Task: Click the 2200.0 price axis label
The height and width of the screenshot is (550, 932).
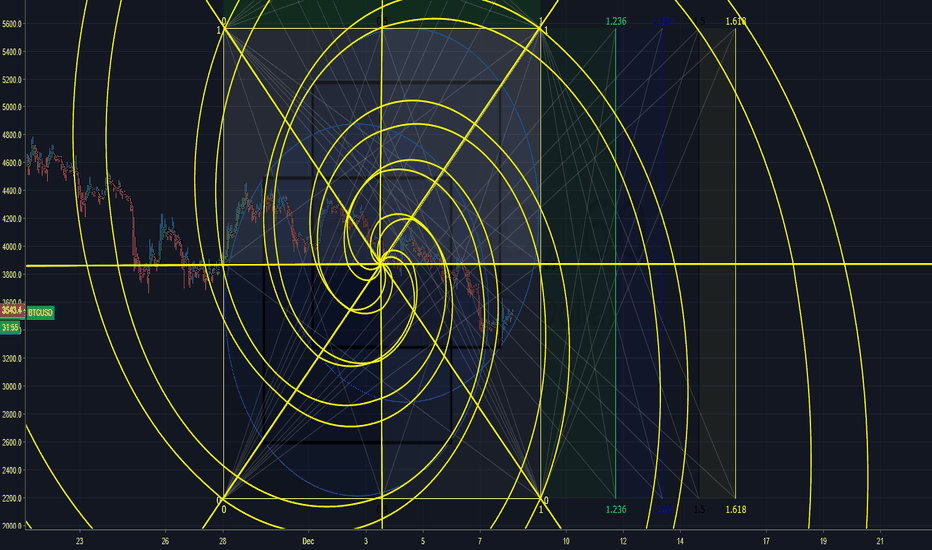Action: click(12, 499)
